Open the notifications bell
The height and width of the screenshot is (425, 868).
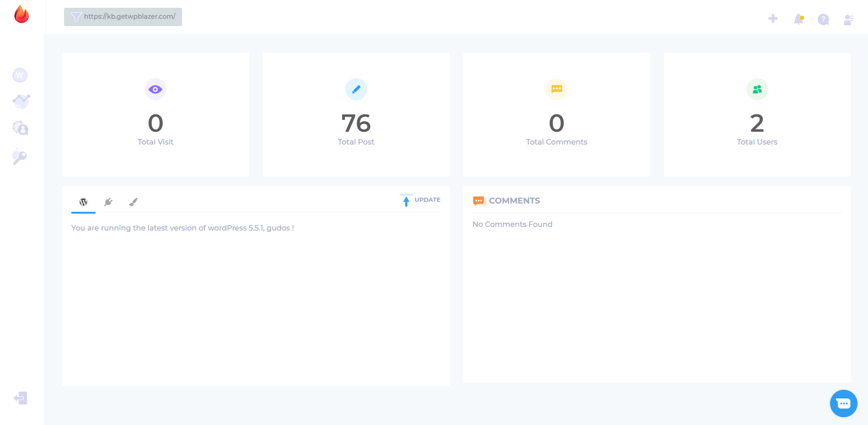pyautogui.click(x=799, y=19)
